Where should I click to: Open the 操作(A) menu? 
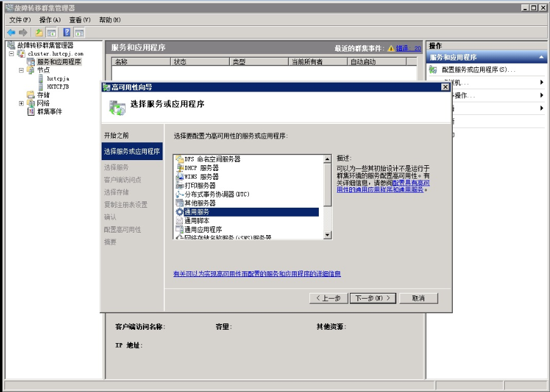pyautogui.click(x=50, y=20)
